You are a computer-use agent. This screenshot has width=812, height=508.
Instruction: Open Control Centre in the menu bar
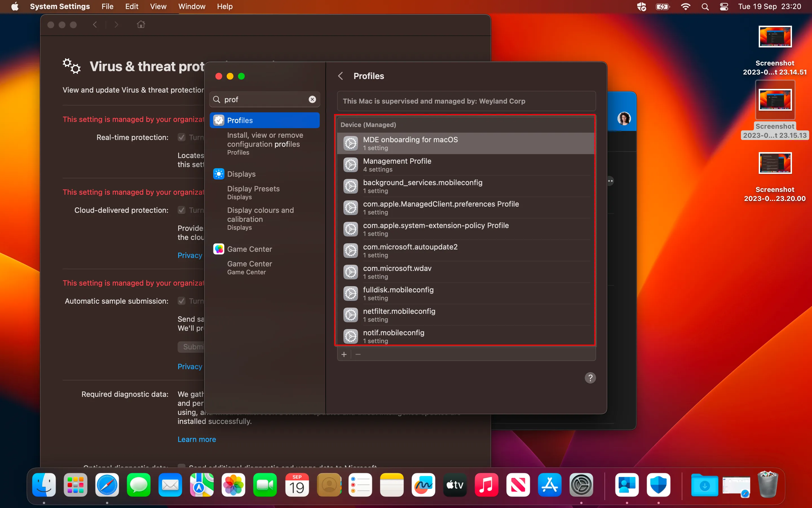pos(724,6)
